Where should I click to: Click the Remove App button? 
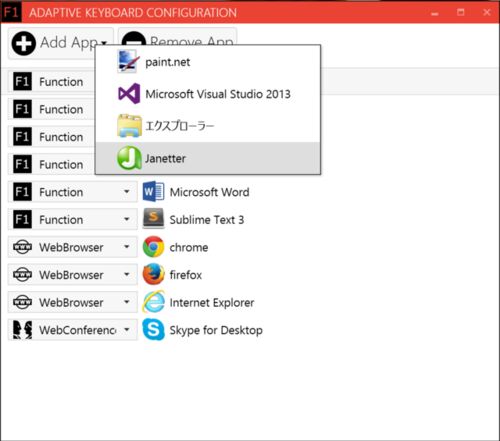pos(177,37)
